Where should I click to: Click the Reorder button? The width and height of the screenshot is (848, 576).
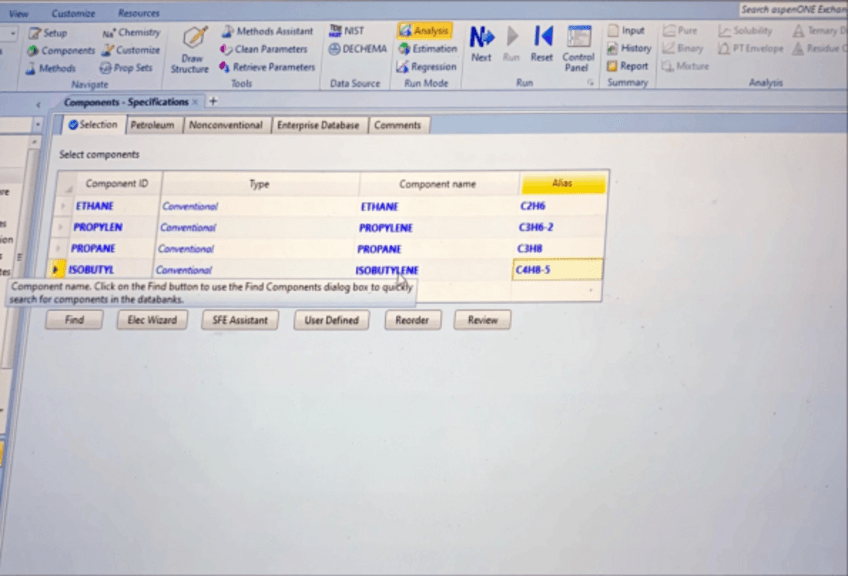[412, 320]
